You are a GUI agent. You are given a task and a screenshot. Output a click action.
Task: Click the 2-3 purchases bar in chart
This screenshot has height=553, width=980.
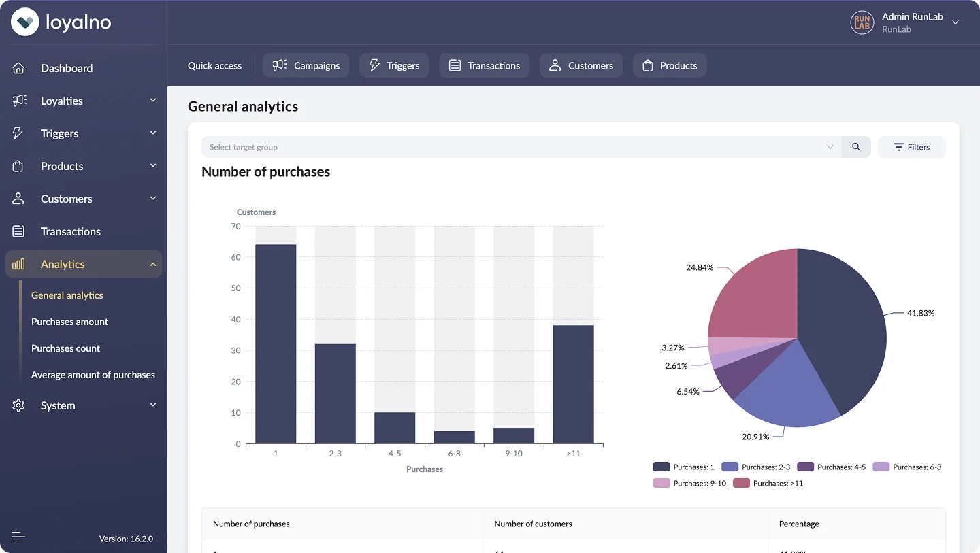335,394
